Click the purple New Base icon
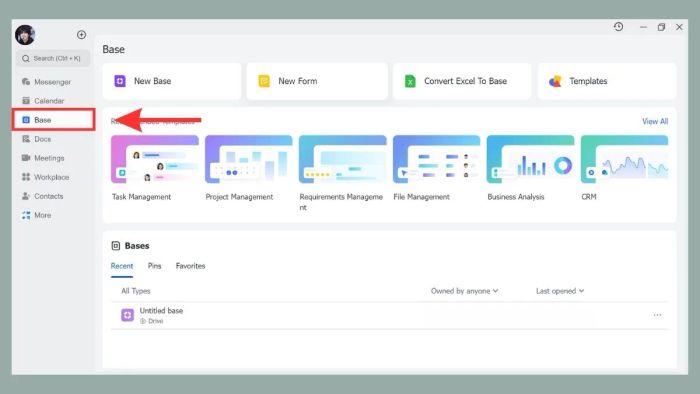 pyautogui.click(x=120, y=81)
